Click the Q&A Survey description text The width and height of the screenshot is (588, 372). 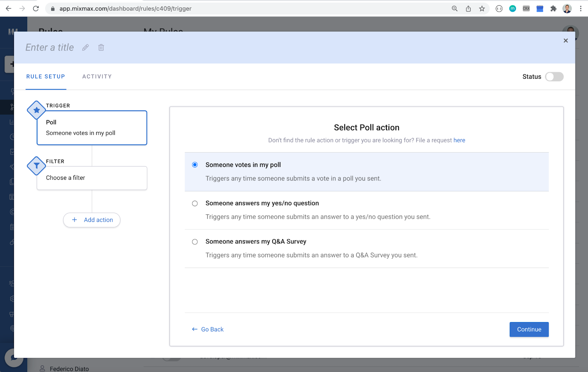pyautogui.click(x=312, y=255)
